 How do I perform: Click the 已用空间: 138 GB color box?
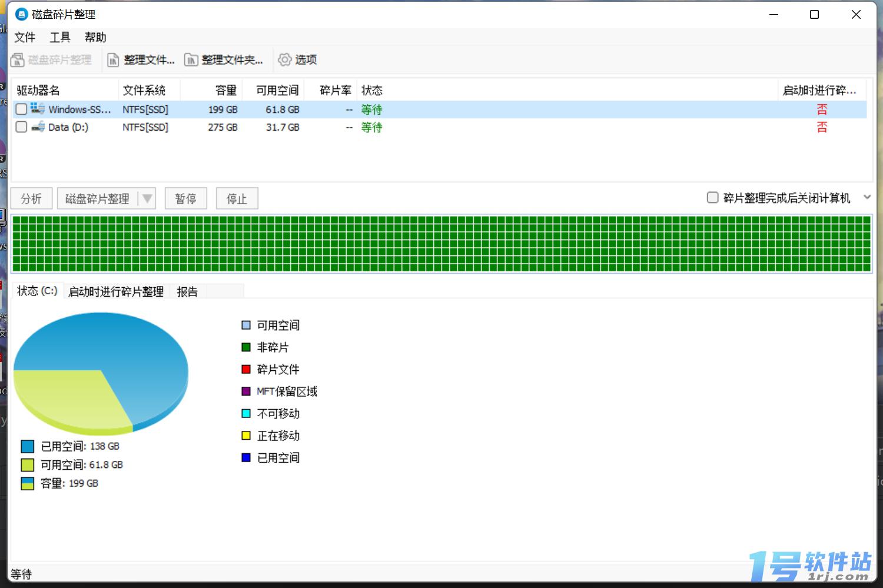28,446
